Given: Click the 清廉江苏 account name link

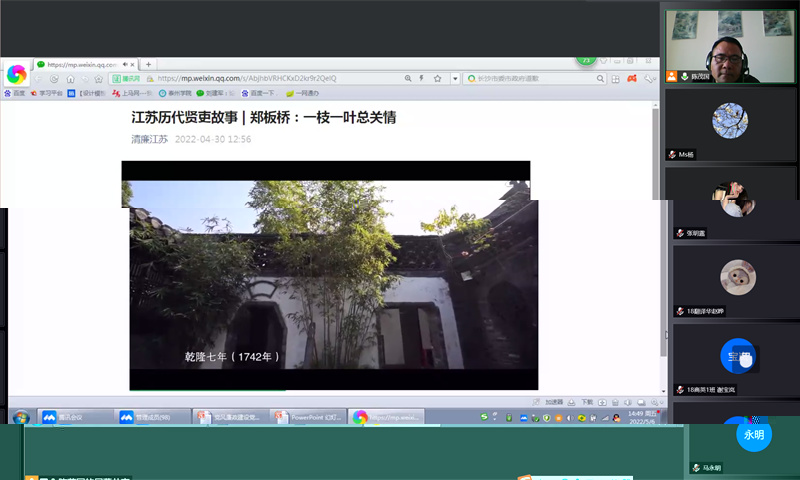Looking at the screenshot, I should [149, 139].
